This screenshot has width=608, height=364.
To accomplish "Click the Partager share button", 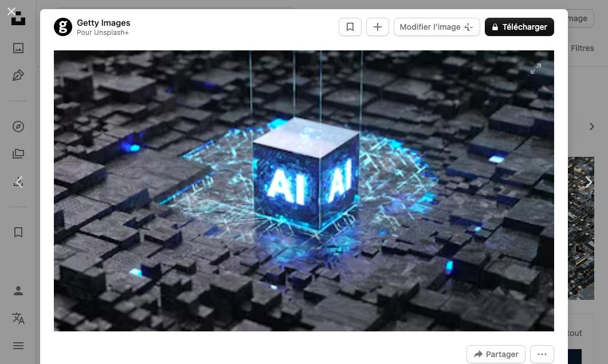I will click(x=496, y=354).
